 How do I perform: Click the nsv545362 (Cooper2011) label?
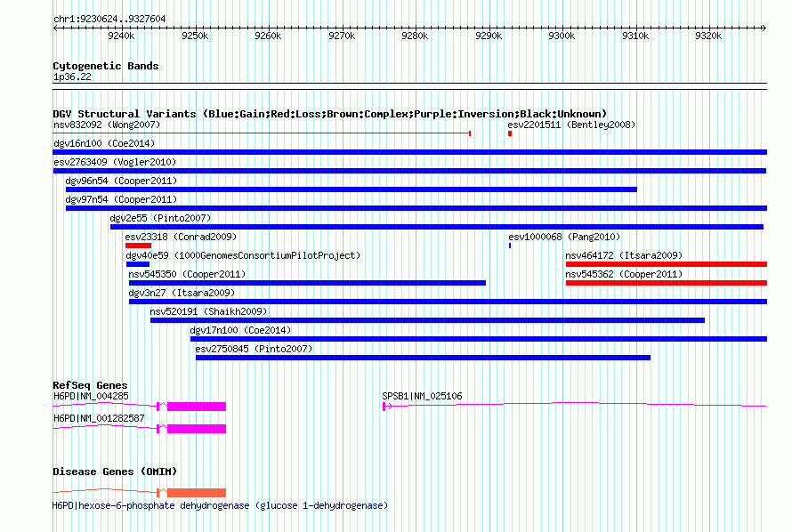[x=624, y=274]
